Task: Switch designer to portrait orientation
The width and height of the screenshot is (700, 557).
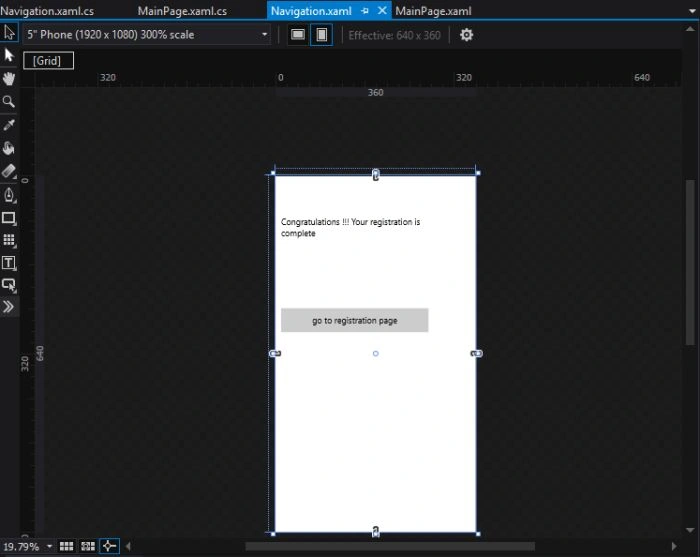Action: point(321,34)
